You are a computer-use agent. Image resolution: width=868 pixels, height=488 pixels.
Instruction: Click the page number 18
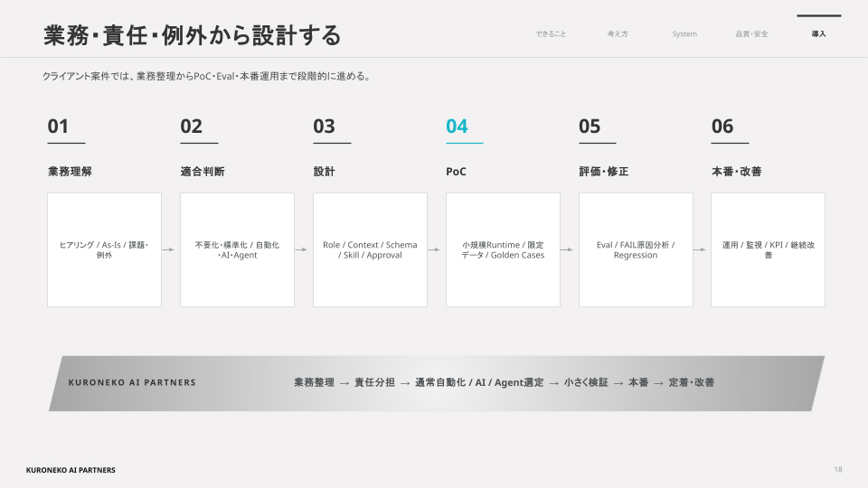pos(838,470)
